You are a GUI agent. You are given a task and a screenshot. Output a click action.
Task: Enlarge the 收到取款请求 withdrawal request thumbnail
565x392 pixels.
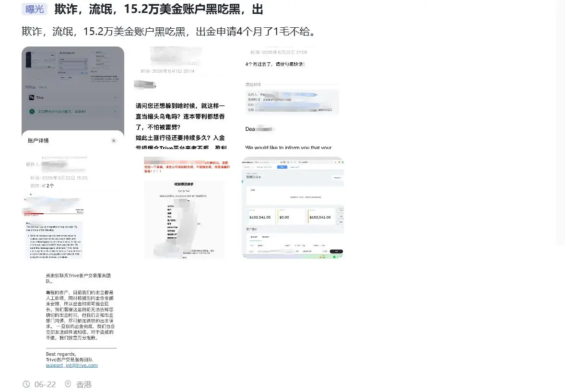tap(183, 208)
